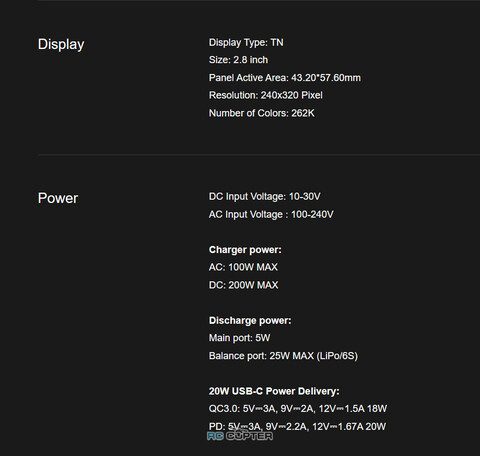Click the Display section heading
This screenshot has height=456, width=480.
pos(61,45)
